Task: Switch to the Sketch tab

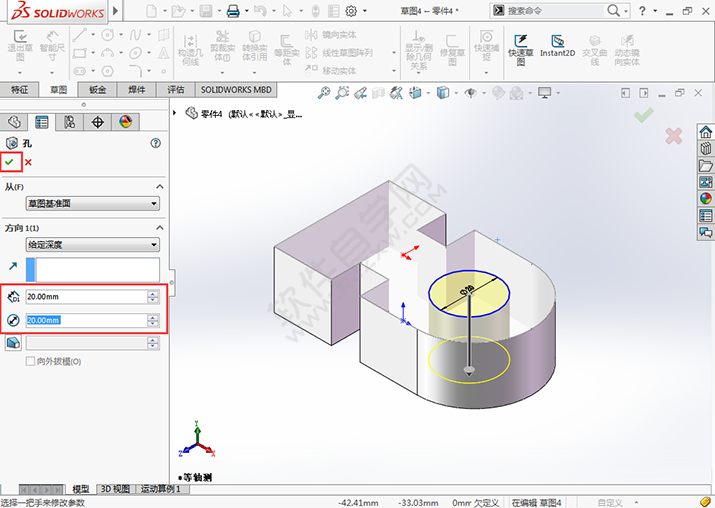Action: point(58,90)
